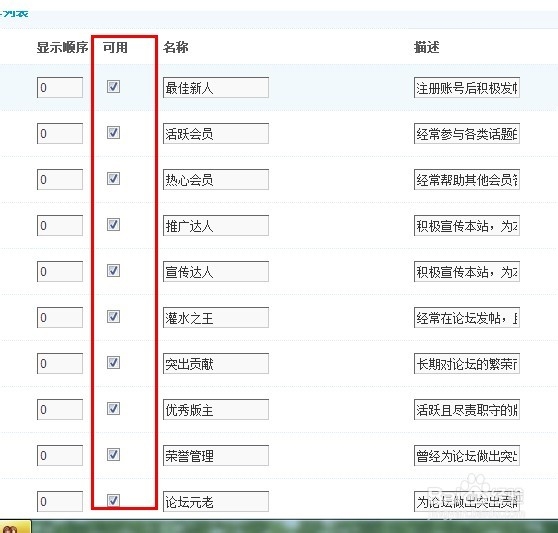558x533 pixels.
Task: Click the name field containing 灌水之王
Action: coord(216,317)
